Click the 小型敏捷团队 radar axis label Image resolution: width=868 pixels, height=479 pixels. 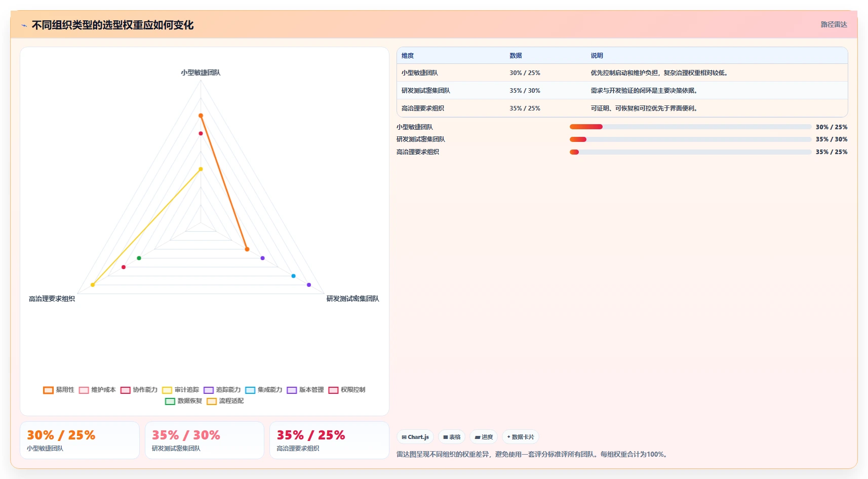[x=201, y=72]
